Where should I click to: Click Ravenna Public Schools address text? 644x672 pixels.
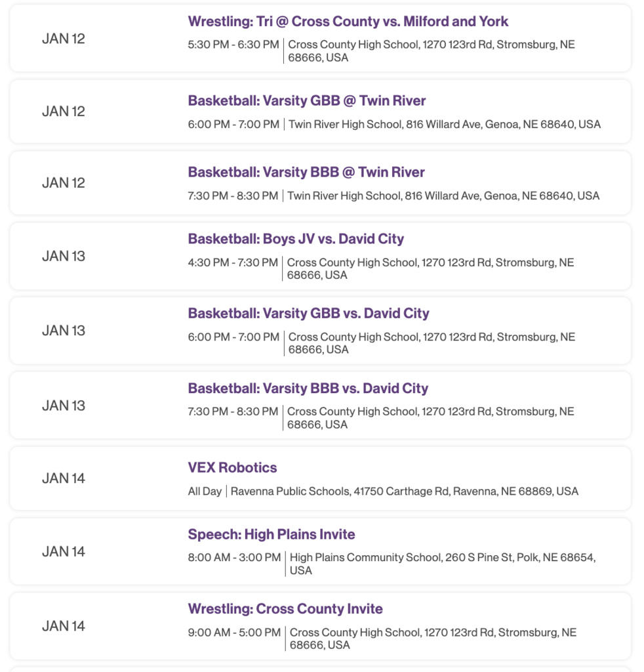[x=404, y=491]
